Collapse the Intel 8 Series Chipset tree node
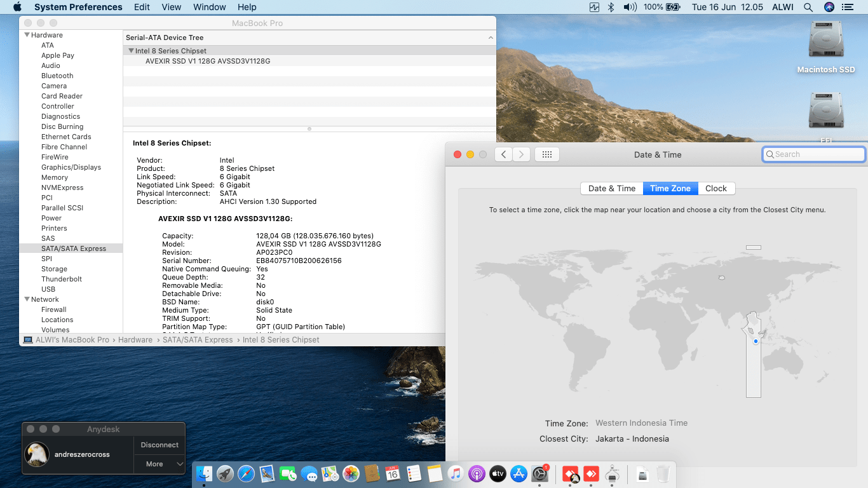Image resolution: width=868 pixels, height=488 pixels. 131,51
